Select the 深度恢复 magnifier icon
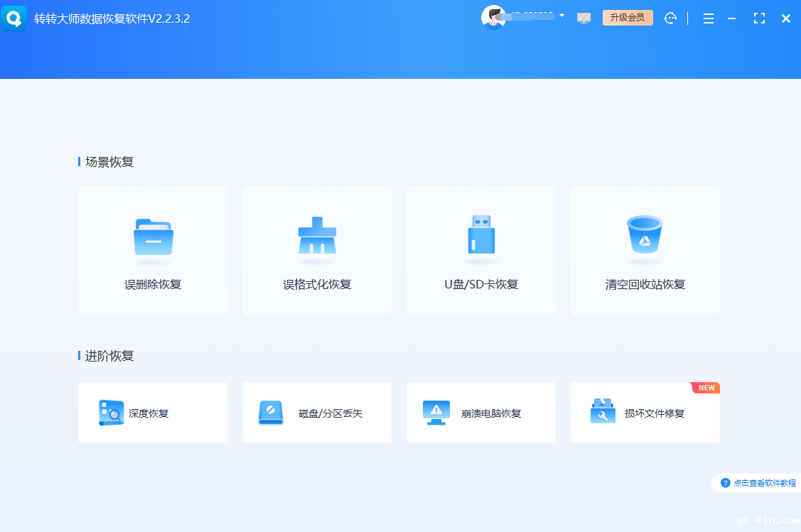The image size is (801, 532). 110,413
